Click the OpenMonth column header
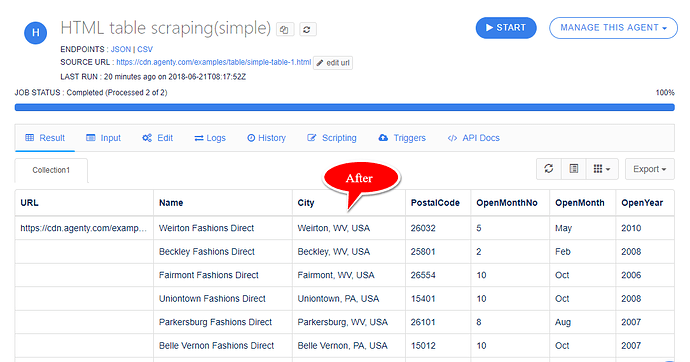Image resolution: width=690 pixels, height=362 pixels. click(583, 203)
